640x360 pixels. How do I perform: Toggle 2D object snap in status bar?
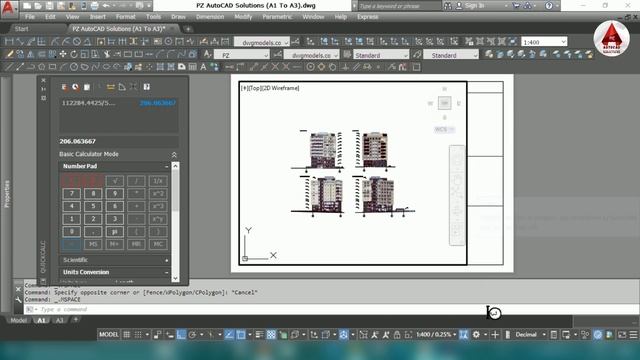pos(241,335)
